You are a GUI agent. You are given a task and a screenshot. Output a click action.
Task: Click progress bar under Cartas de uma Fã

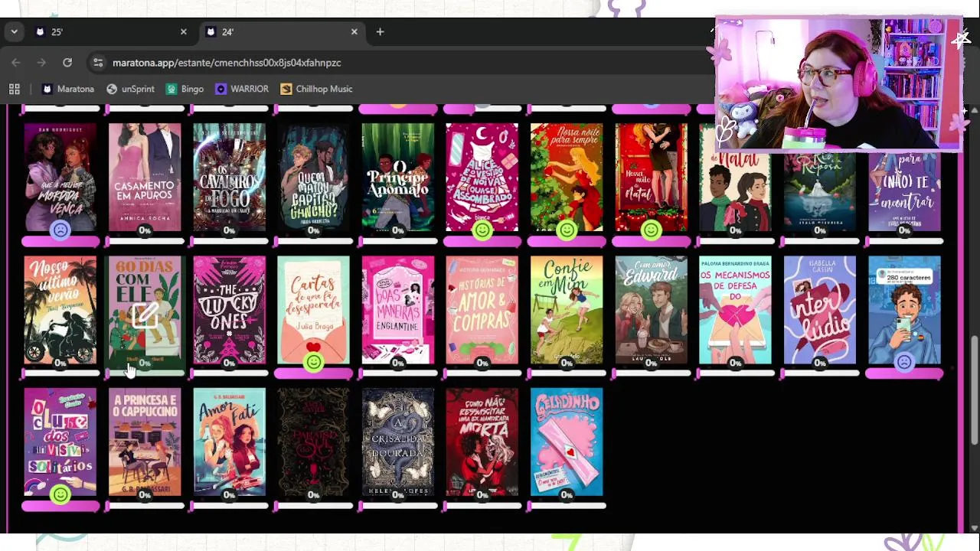pyautogui.click(x=313, y=374)
